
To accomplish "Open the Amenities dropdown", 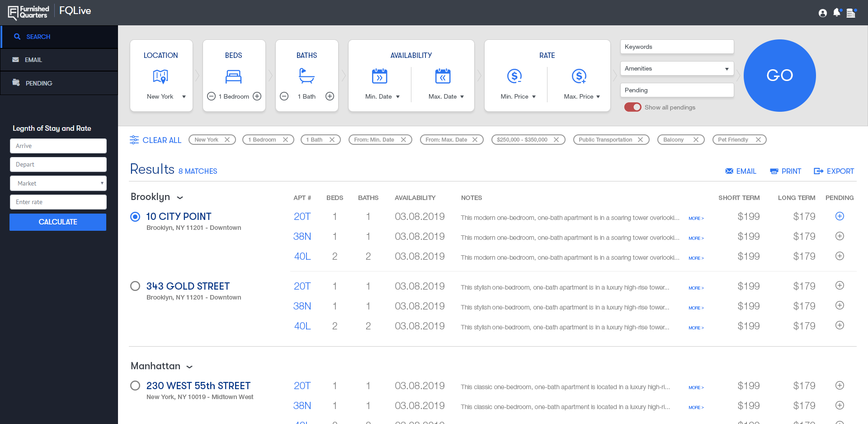I will coord(677,68).
